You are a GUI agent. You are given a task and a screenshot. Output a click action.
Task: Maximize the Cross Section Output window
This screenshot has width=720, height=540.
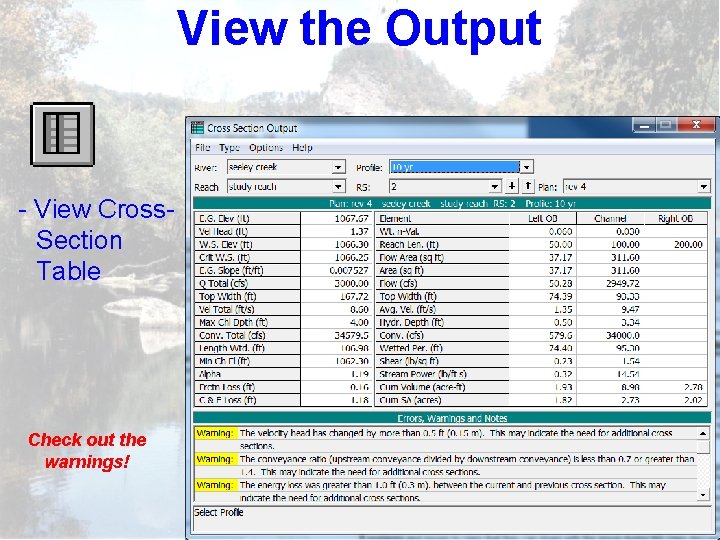(666, 125)
